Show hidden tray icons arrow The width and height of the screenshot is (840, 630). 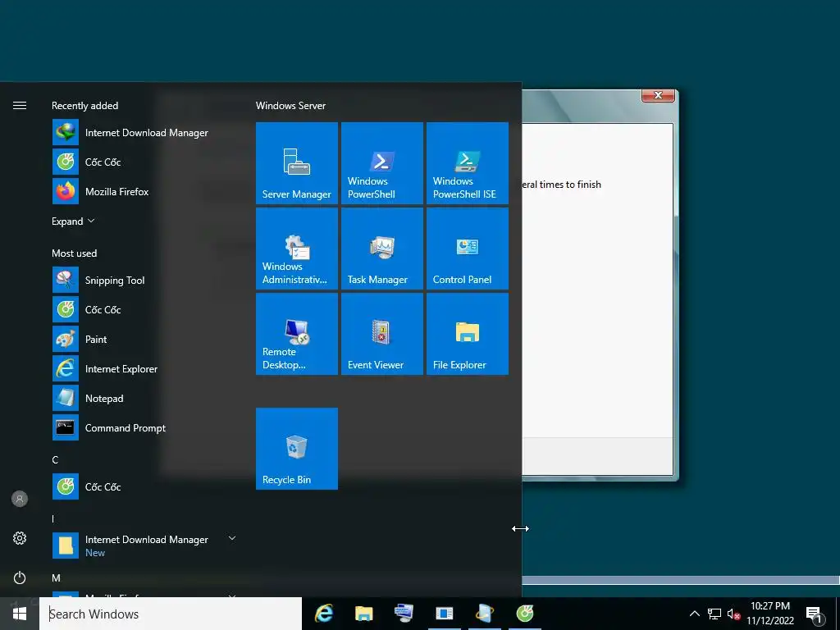click(694, 614)
